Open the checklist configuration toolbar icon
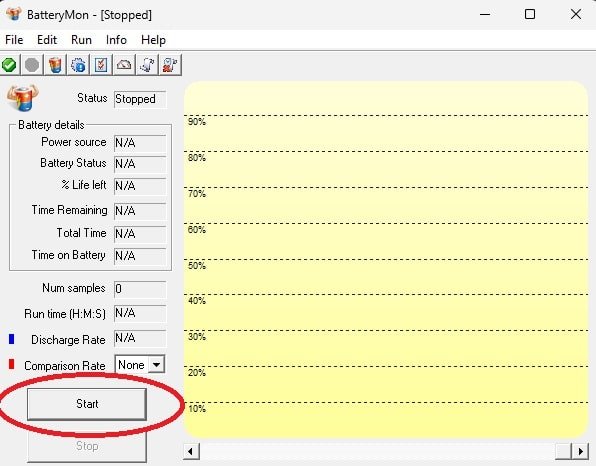 coord(101,65)
